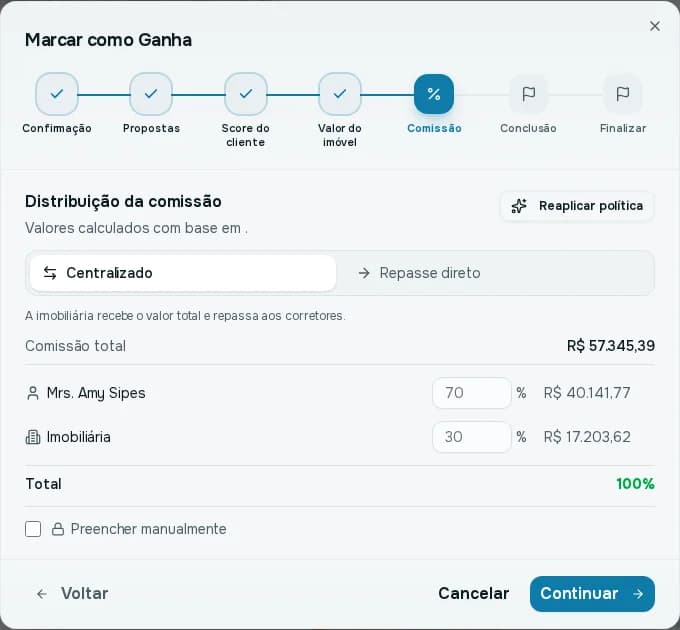Click the left arrow icon in Voltar
Viewport: 680px width, 630px height.
click(42, 594)
